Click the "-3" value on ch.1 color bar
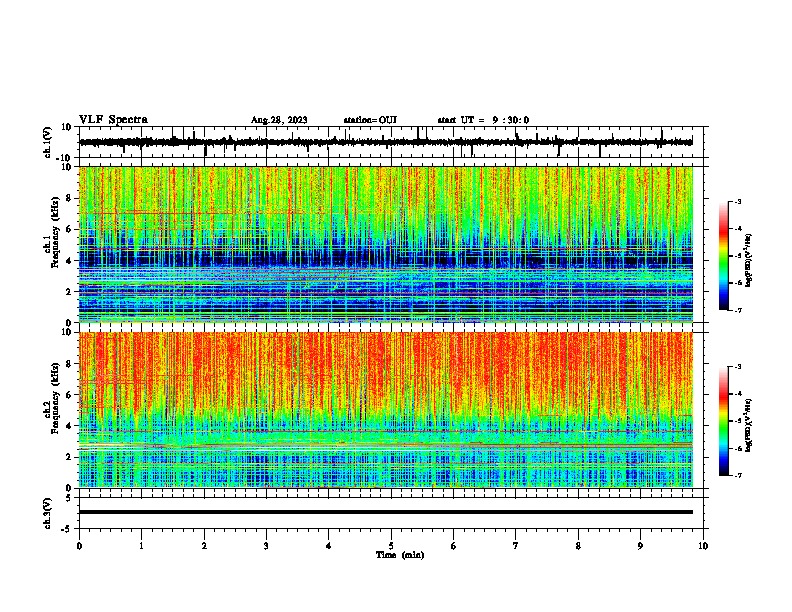Screen dimensions: 792x612 pos(738,201)
